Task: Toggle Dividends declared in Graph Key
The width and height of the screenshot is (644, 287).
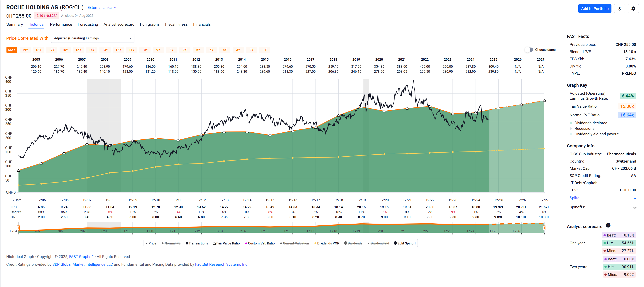Action: 588,123
